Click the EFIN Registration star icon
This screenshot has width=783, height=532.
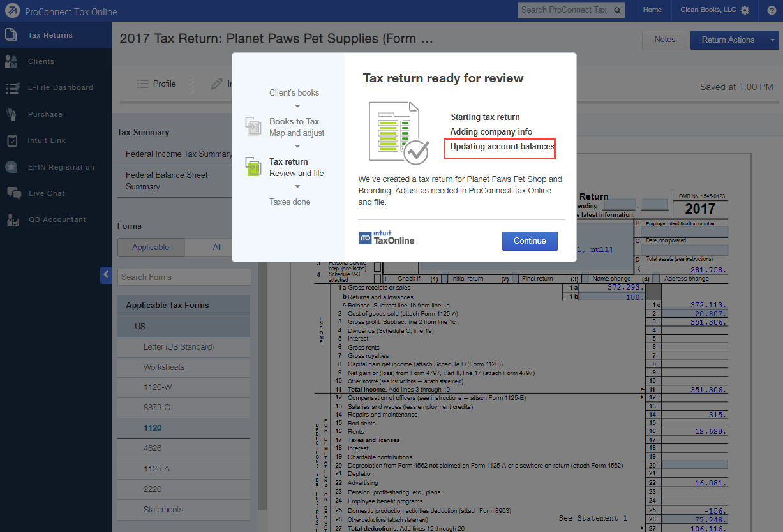[x=11, y=167]
